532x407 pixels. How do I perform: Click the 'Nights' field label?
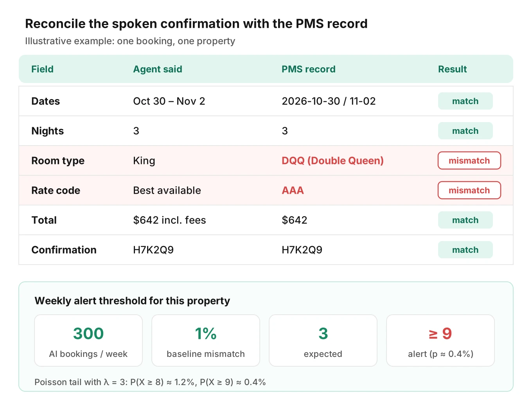pyautogui.click(x=48, y=131)
